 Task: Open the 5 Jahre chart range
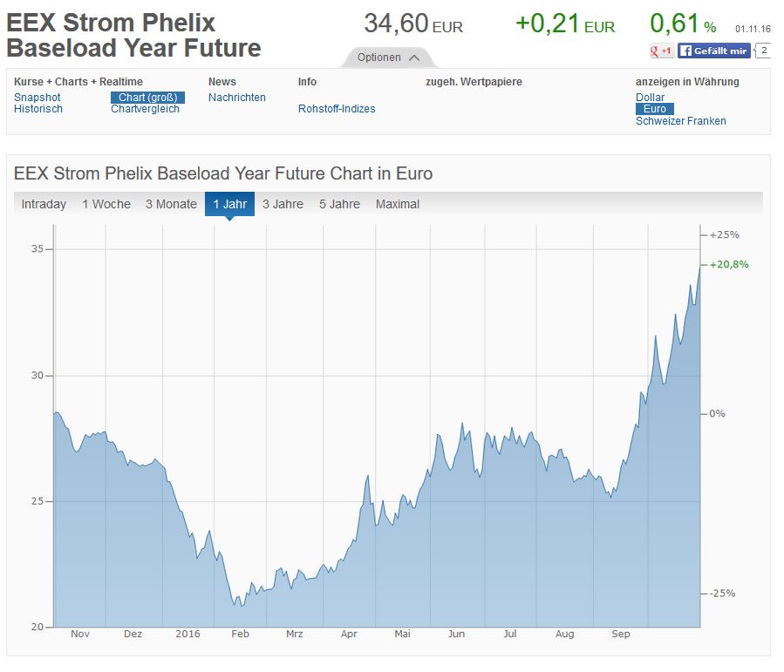coord(339,204)
